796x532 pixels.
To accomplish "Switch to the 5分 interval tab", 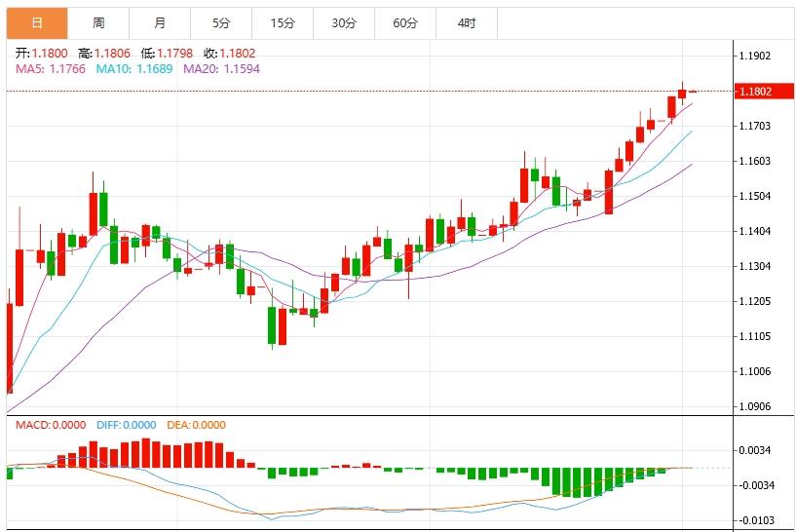I will pos(221,22).
